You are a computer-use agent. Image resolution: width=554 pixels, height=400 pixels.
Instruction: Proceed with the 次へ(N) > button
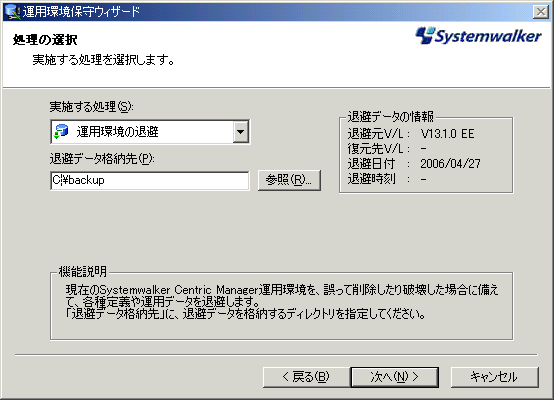click(x=395, y=377)
